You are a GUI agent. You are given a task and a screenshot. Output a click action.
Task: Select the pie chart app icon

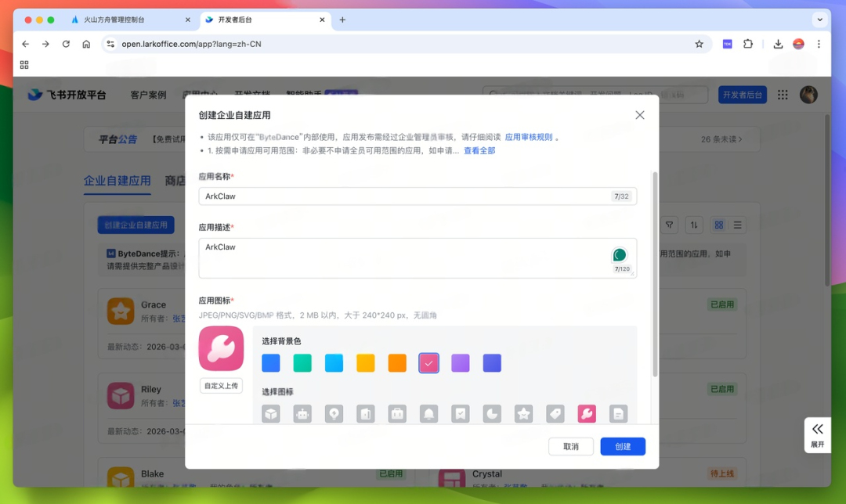tap(492, 414)
